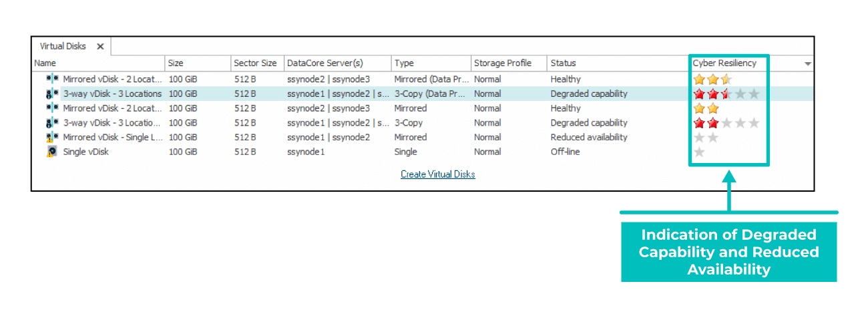Click the Single vDisk offline disk icon
The image size is (868, 318).
[x=51, y=152]
